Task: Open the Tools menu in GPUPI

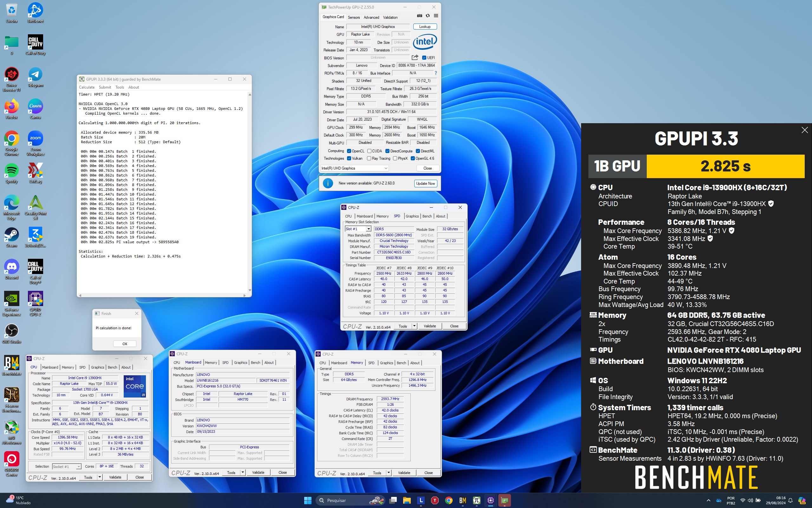Action: [x=120, y=87]
